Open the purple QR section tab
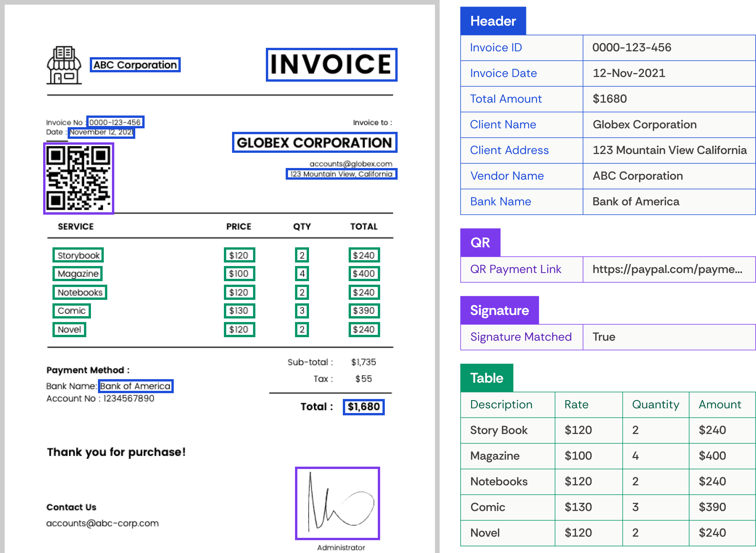756x553 pixels. (x=480, y=242)
